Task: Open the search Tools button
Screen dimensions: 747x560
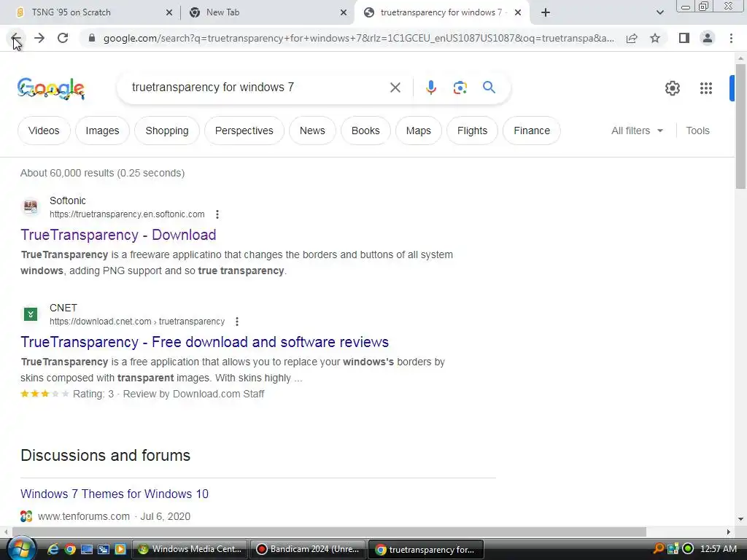Action: [697, 131]
